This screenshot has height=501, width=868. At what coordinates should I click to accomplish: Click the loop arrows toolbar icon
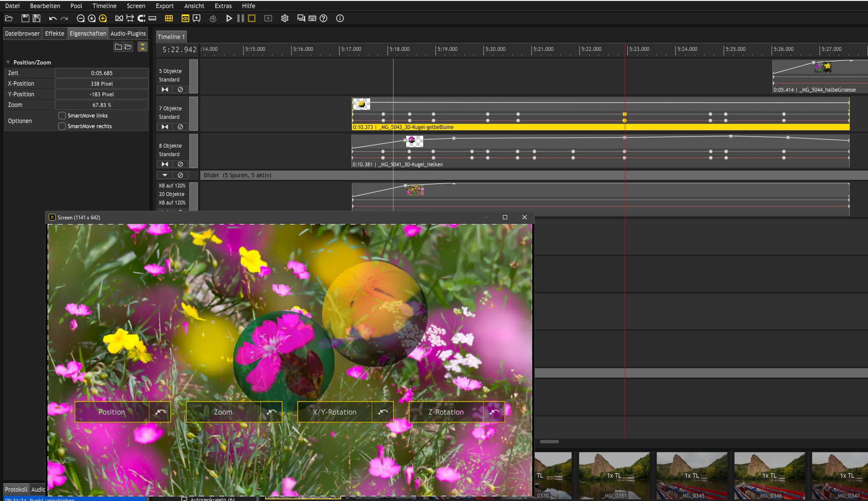tap(130, 18)
